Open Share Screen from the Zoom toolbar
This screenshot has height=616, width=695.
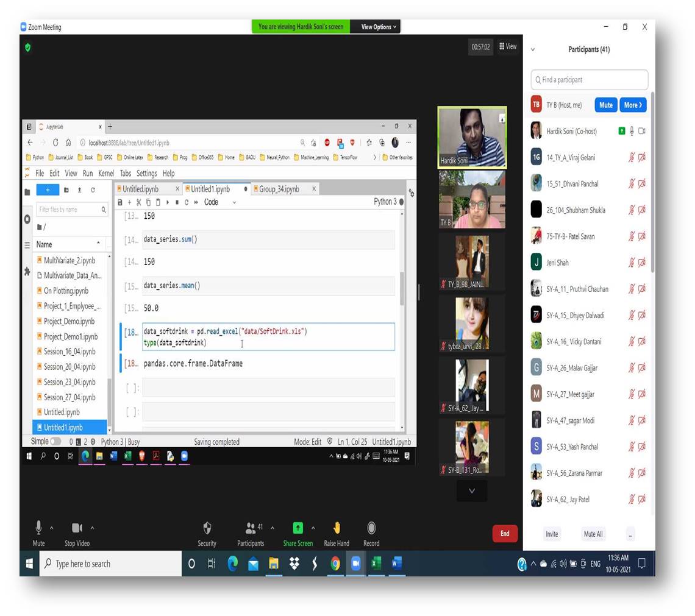(x=298, y=528)
